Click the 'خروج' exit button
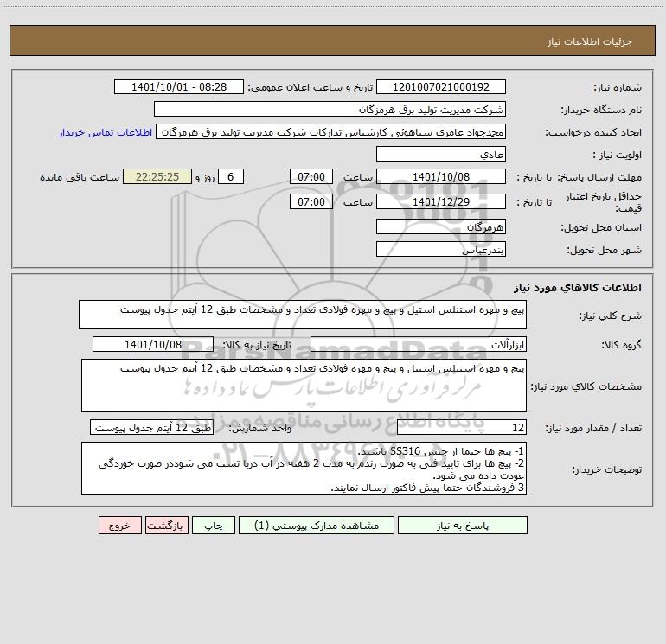The image size is (666, 644). pos(119,526)
